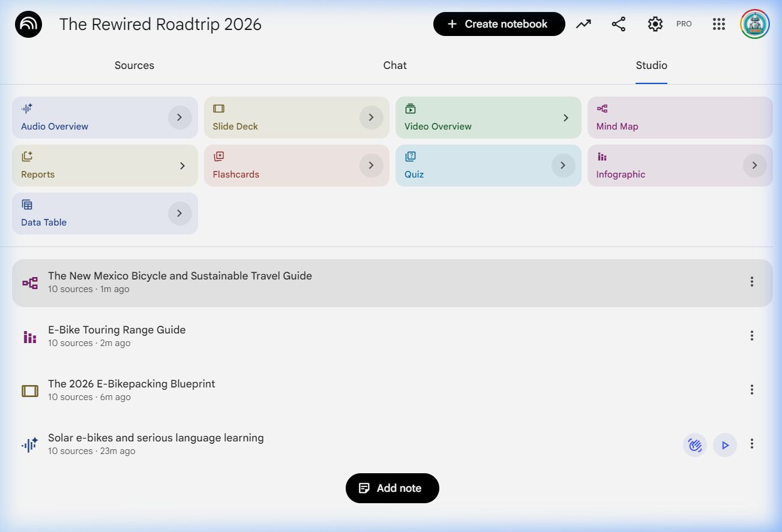Viewport: 782px width, 532px height.
Task: Expand Audio Overview customization arrow
Action: [x=179, y=118]
